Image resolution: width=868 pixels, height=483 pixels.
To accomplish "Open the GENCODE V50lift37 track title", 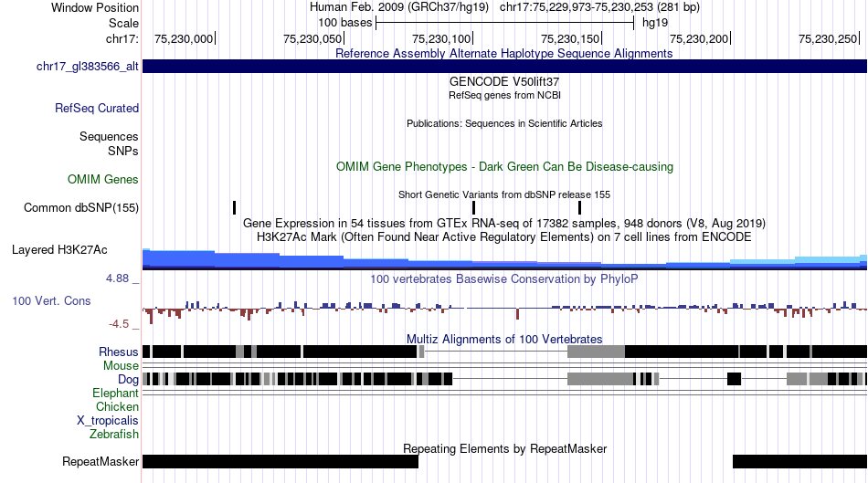I will 503,81.
